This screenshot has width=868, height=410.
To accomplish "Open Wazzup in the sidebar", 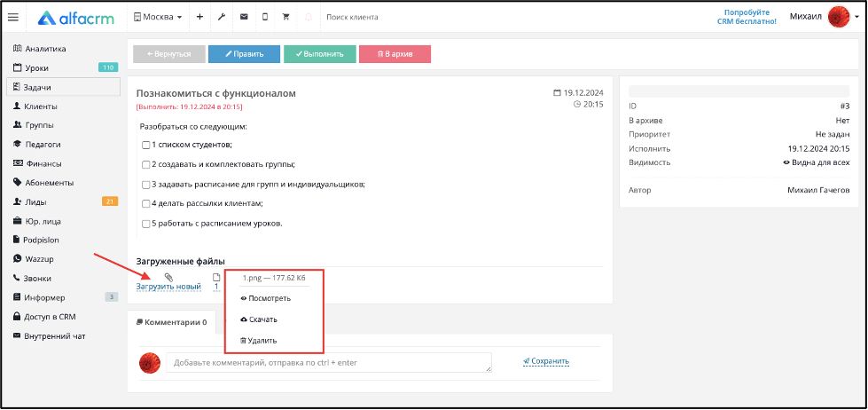I will coord(33,259).
